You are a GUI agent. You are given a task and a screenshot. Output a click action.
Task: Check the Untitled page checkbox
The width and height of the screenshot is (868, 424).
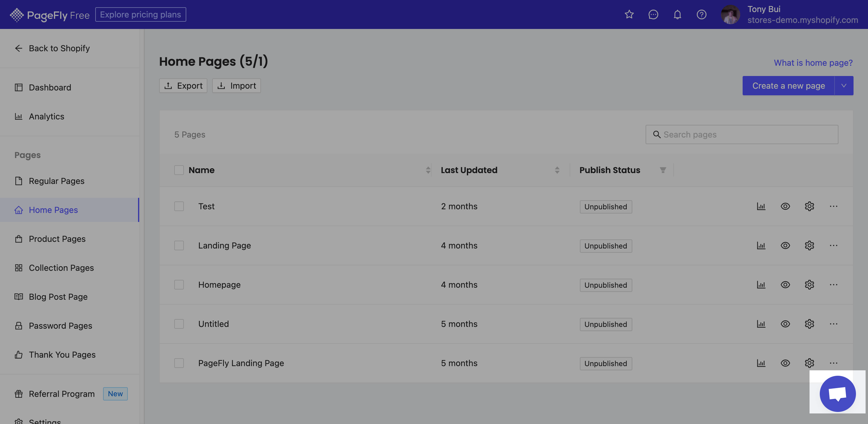tap(179, 324)
